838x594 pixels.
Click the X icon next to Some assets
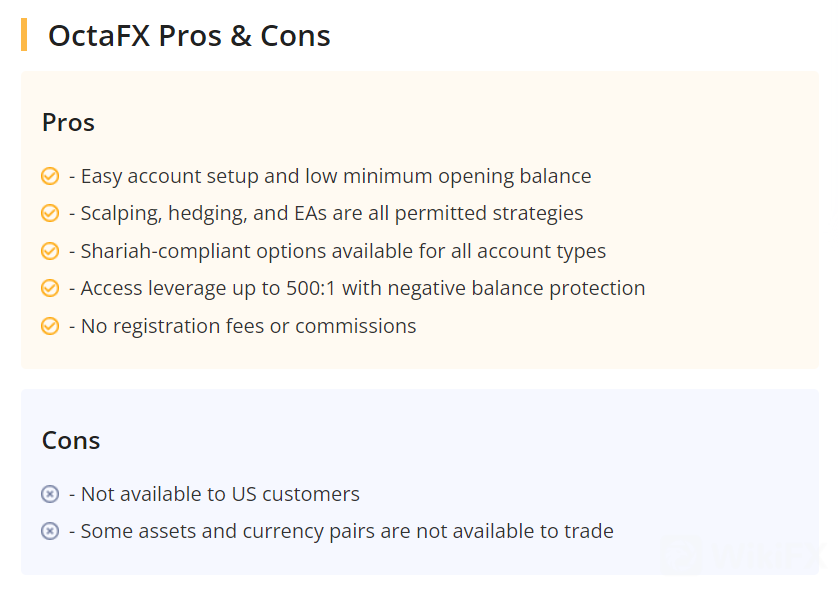pos(50,531)
